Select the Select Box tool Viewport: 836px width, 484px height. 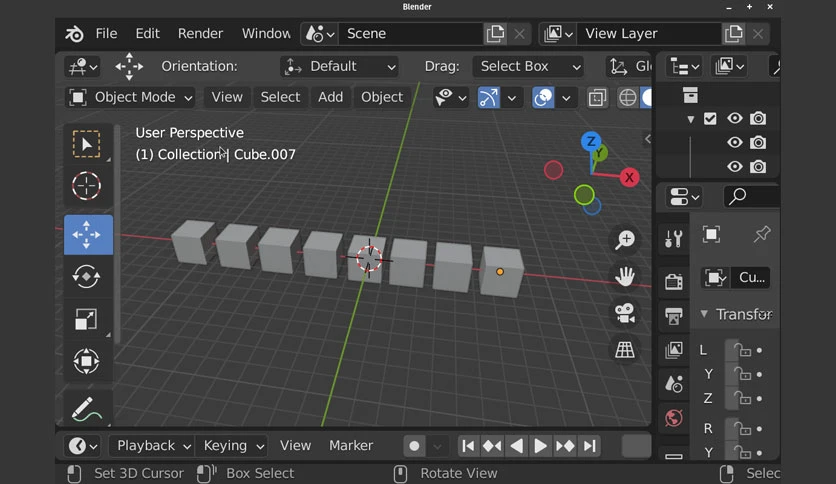pyautogui.click(x=86, y=144)
